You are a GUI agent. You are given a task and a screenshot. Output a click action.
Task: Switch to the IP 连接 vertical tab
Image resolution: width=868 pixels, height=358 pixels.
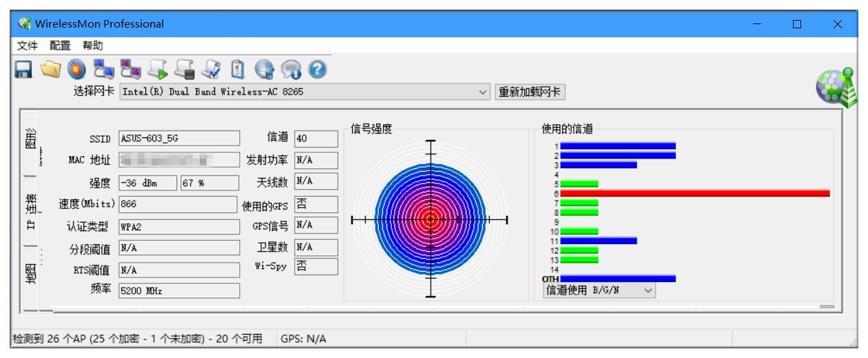(30, 211)
